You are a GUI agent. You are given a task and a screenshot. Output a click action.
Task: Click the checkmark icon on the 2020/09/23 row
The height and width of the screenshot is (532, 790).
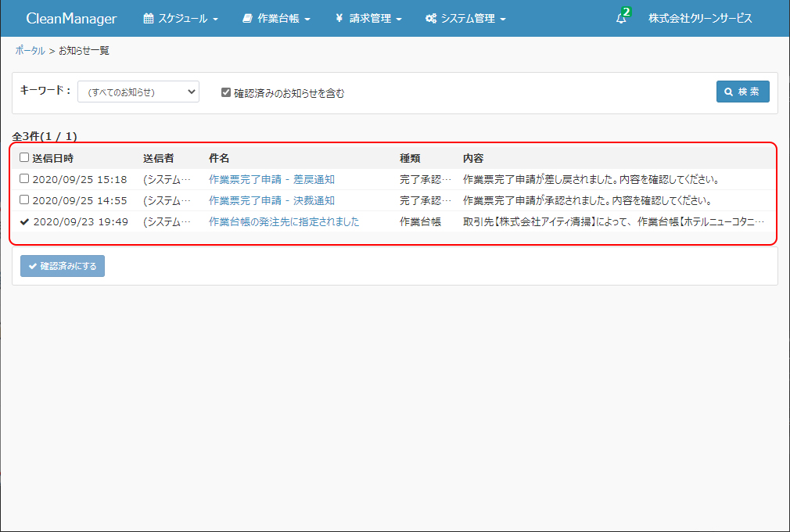click(24, 222)
